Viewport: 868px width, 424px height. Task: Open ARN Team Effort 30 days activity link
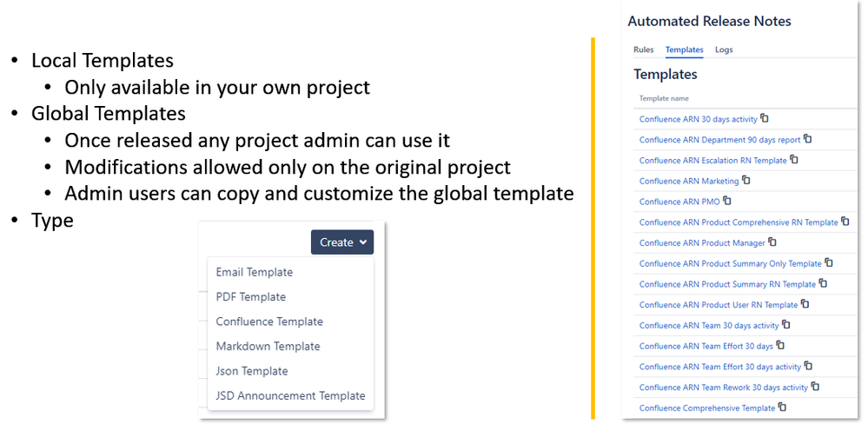click(720, 367)
